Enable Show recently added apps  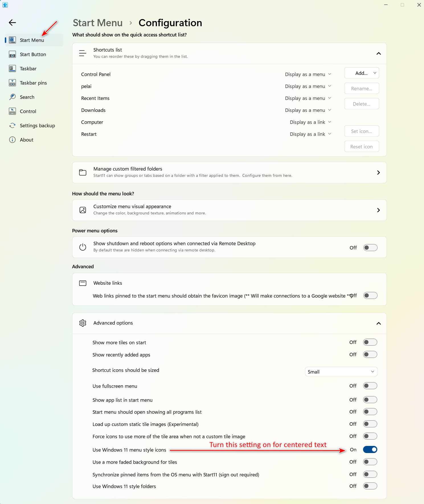click(x=370, y=355)
